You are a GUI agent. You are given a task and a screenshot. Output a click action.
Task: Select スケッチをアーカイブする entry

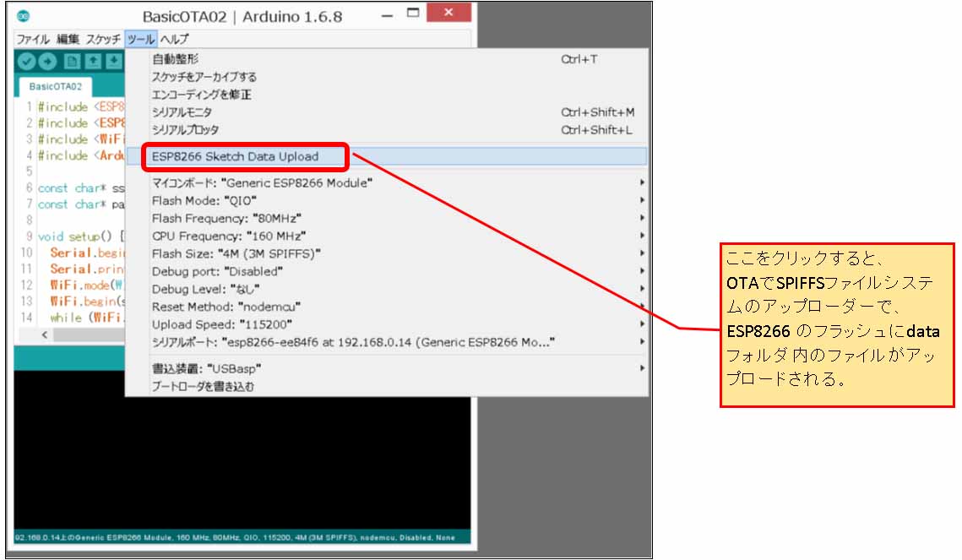387,77
